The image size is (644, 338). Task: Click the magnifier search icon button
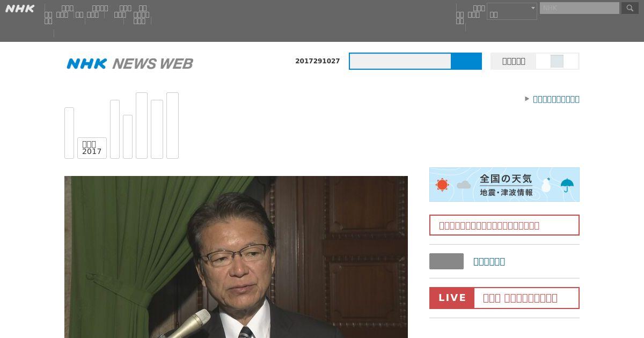point(630,8)
